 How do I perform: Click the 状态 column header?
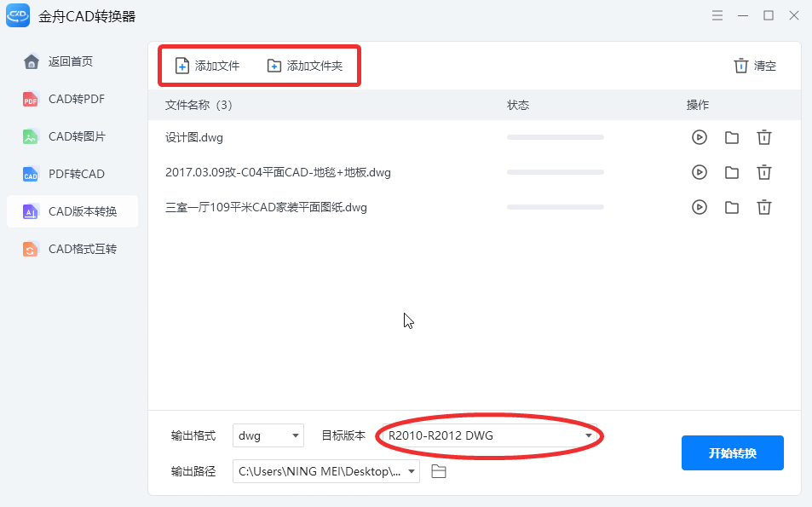518,105
